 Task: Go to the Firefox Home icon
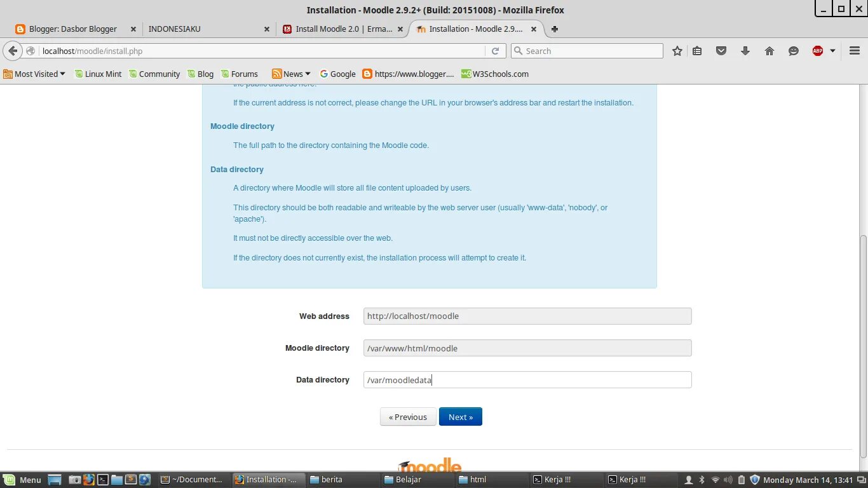pyautogui.click(x=770, y=51)
